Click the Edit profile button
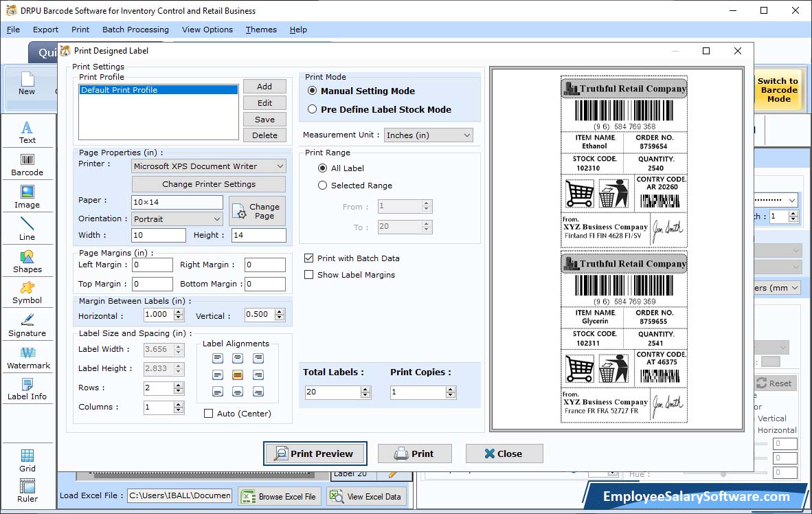Image resolution: width=812 pixels, height=514 pixels. point(264,103)
